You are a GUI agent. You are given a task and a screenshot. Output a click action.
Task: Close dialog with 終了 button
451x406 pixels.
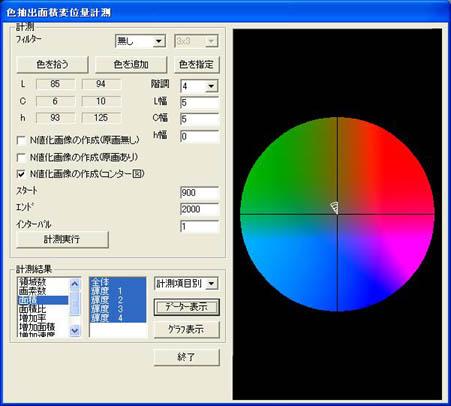pos(187,357)
